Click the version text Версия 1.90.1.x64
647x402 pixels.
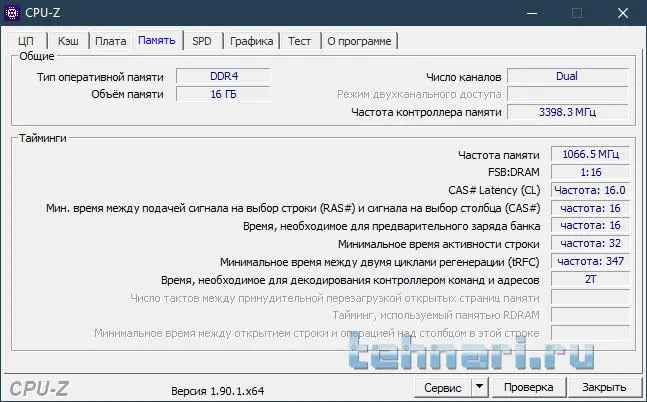pyautogui.click(x=217, y=391)
